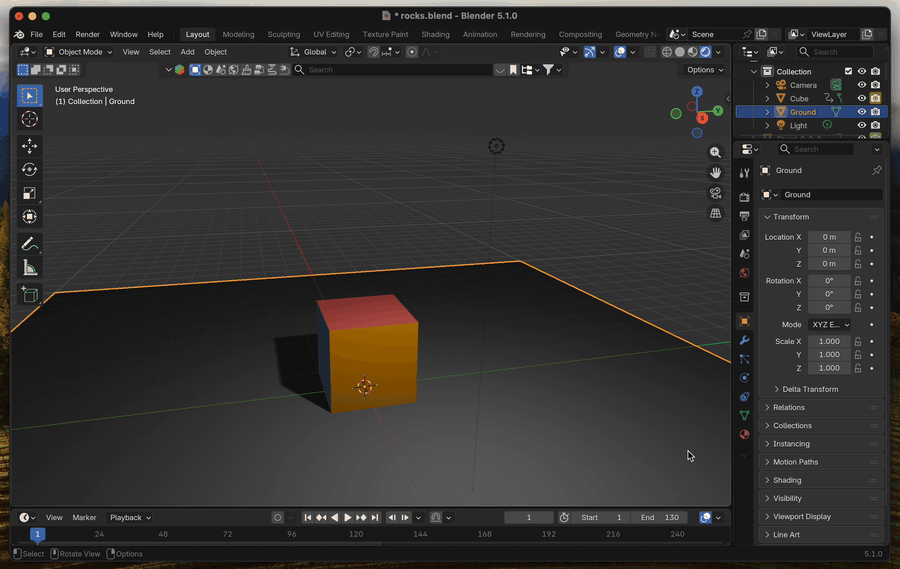Hide the Light object in outliner
The height and width of the screenshot is (569, 900).
coord(862,125)
